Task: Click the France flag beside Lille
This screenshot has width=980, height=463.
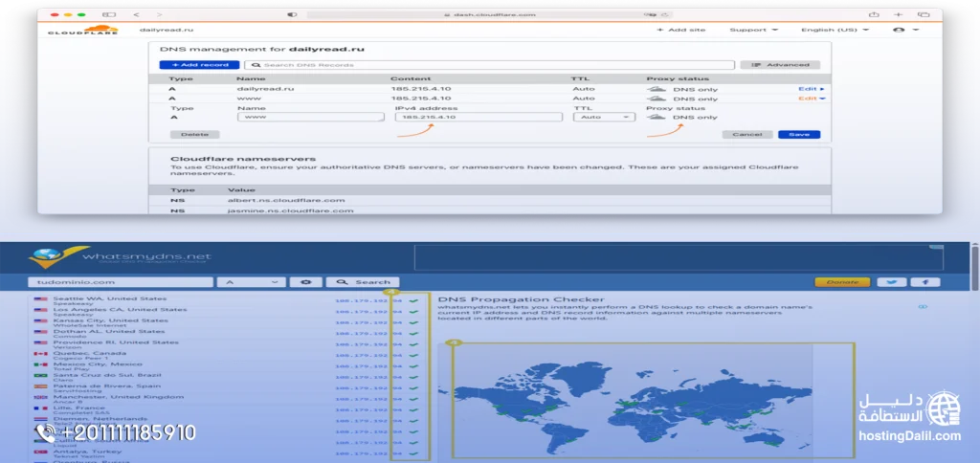Action: coord(40,408)
